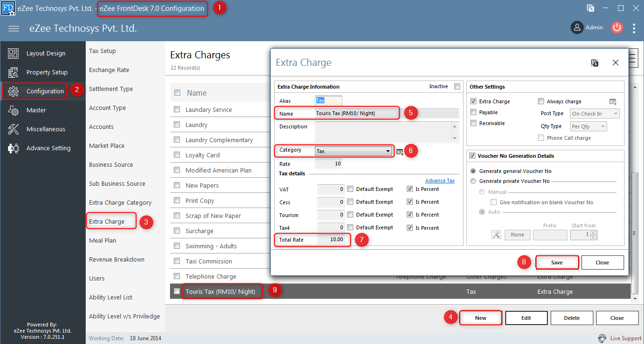Open Tax Setup in configuration menu
The width and height of the screenshot is (644, 344).
tap(102, 51)
